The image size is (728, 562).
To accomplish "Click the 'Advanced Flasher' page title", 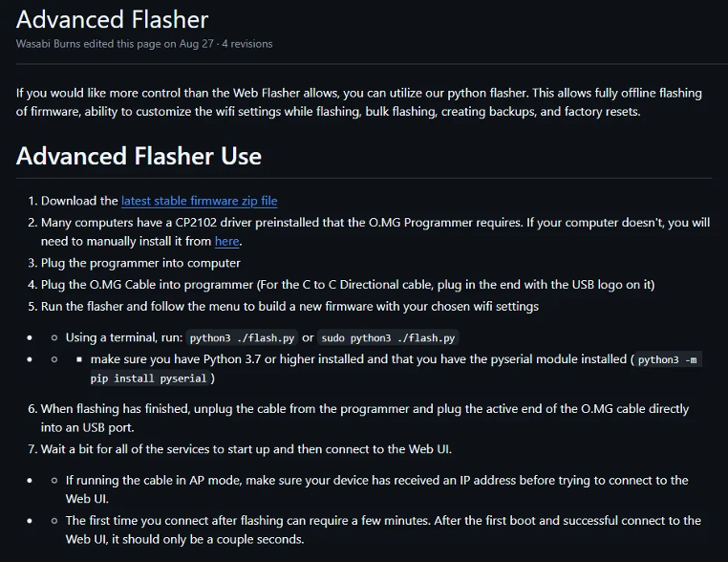I will (x=113, y=19).
